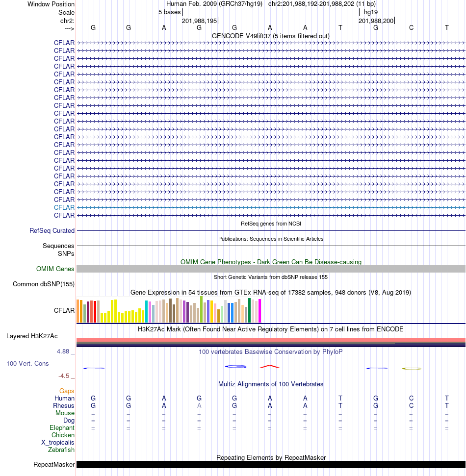Open Publications: Sequences in Scientific Articles title

[271, 239]
